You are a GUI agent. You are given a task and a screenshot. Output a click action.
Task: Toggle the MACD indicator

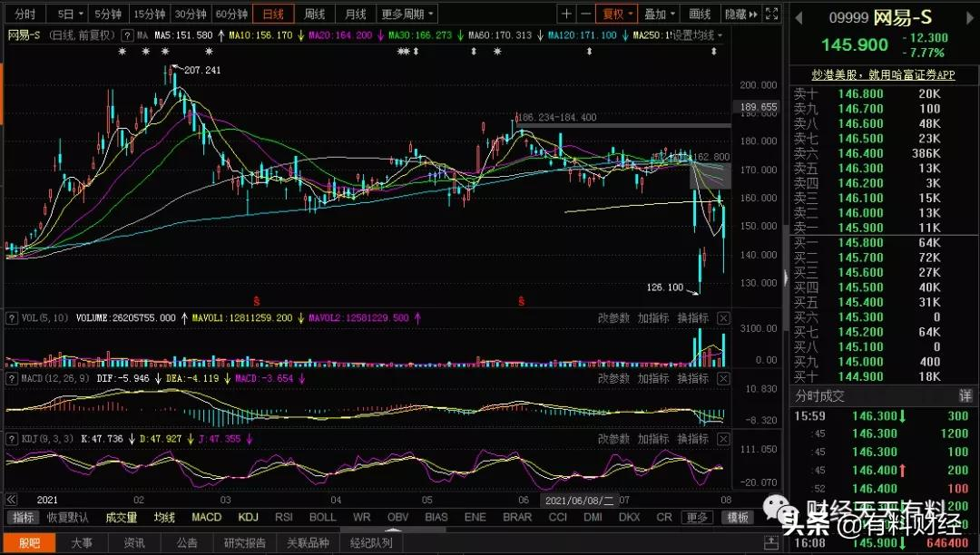click(206, 518)
